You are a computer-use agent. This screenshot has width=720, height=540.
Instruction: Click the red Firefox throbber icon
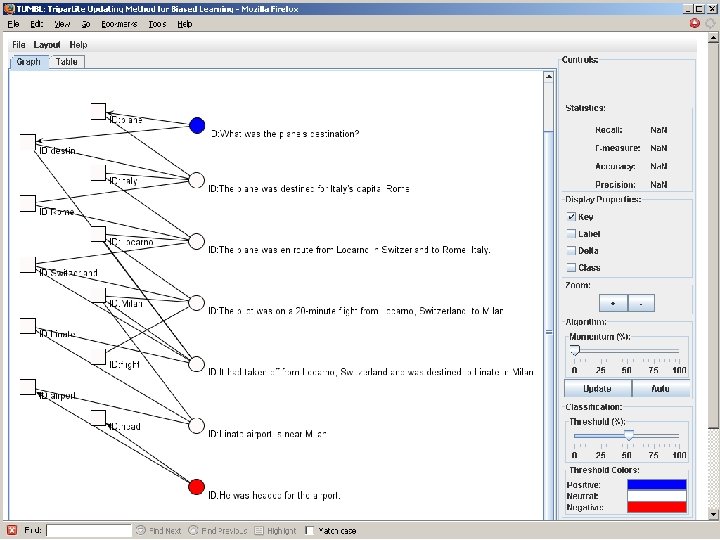click(695, 23)
